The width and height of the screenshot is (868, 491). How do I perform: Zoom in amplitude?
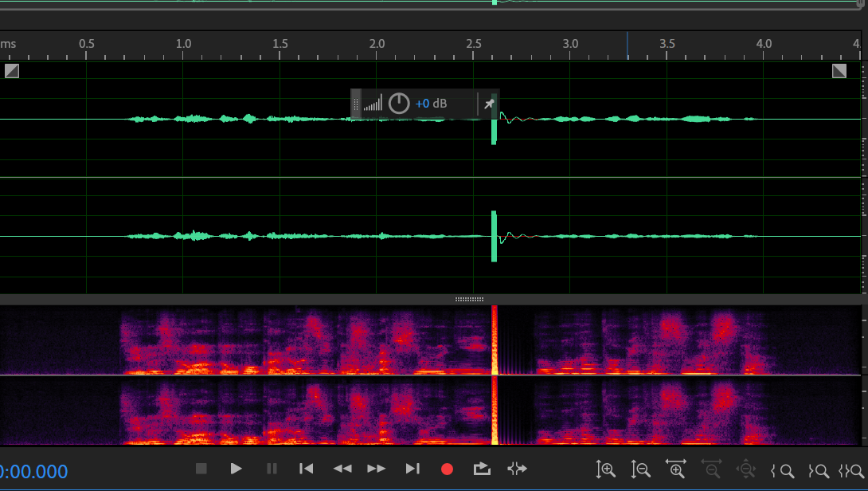click(606, 470)
